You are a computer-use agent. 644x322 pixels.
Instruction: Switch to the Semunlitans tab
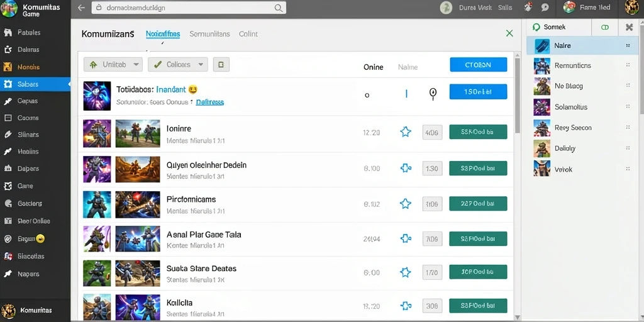(x=209, y=34)
